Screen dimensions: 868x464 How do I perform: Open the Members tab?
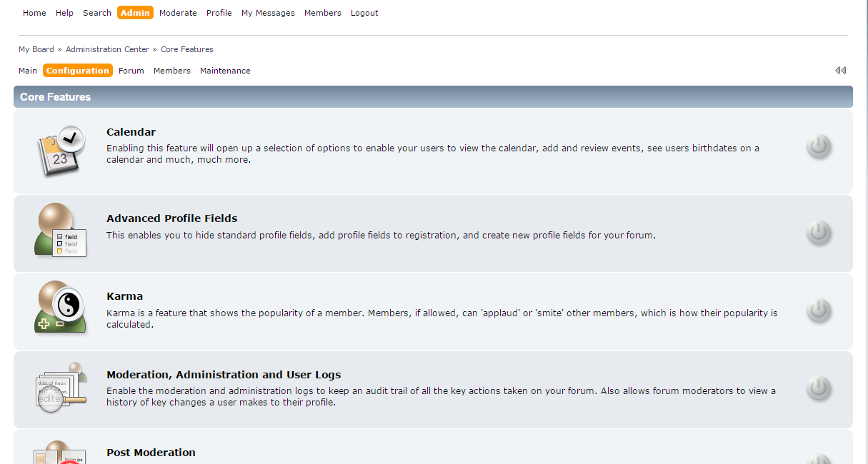[x=171, y=70]
